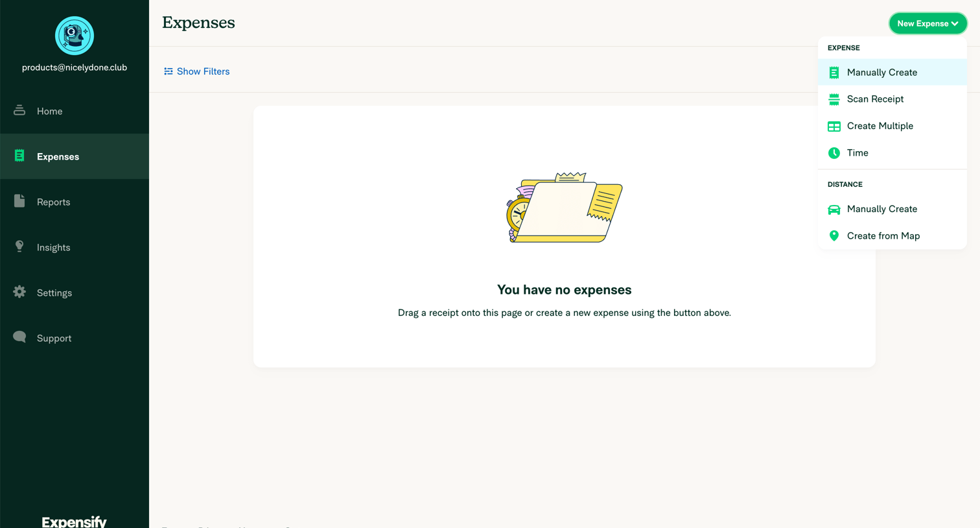980x528 pixels.
Task: Select Create from Map option
Action: pos(892,236)
